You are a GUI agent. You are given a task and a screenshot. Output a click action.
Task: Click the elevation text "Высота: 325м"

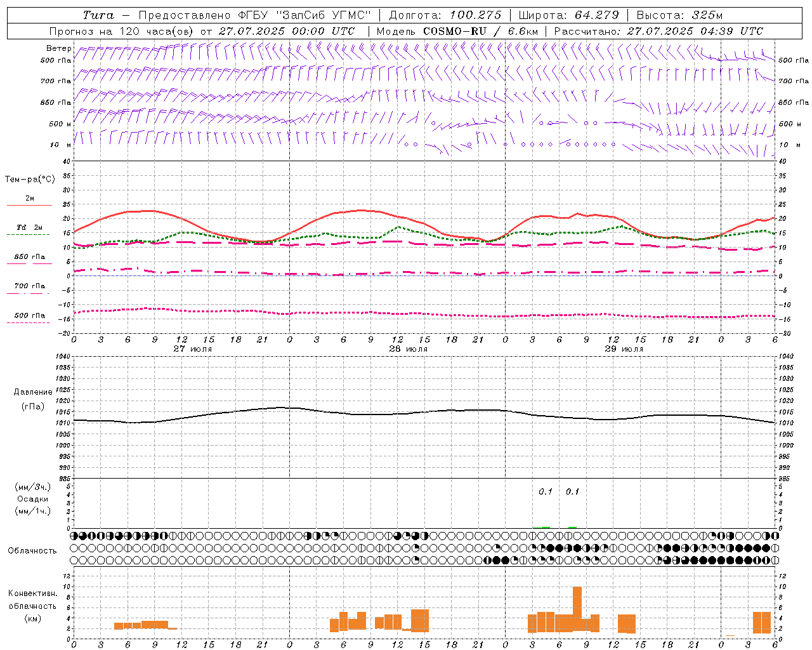click(679, 15)
